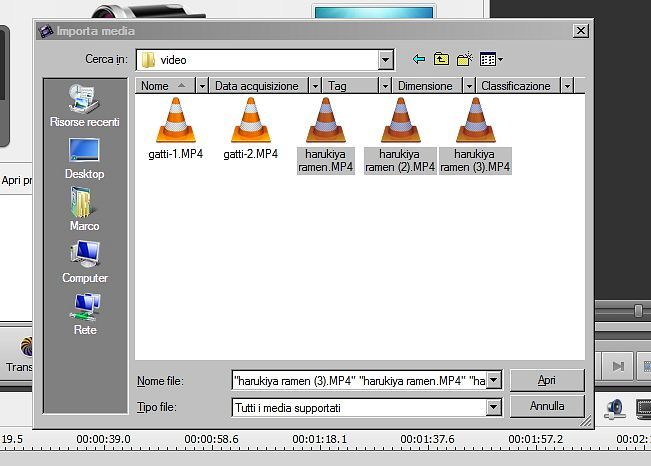Expand the Nome file dropdown arrow
This screenshot has height=466, width=651.
[x=494, y=380]
